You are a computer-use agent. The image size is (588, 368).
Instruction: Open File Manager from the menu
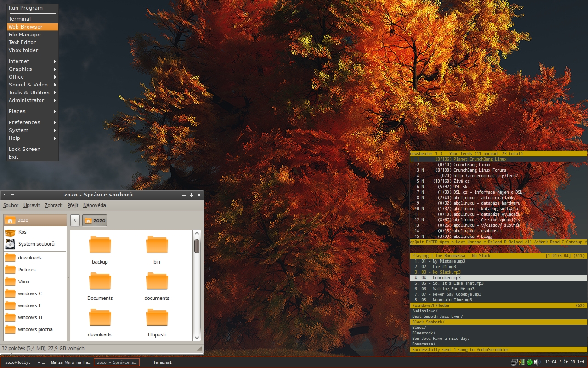point(32,34)
